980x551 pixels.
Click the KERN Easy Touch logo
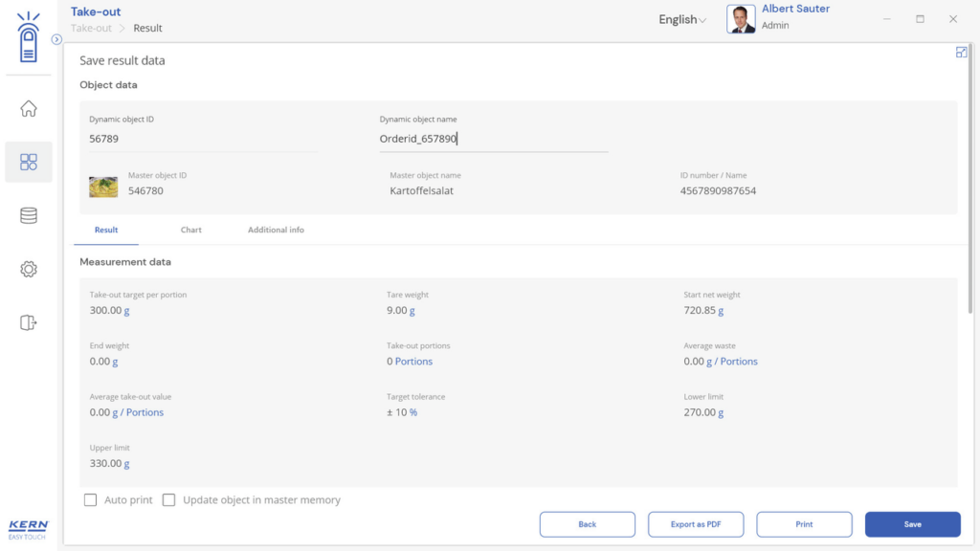(x=28, y=530)
